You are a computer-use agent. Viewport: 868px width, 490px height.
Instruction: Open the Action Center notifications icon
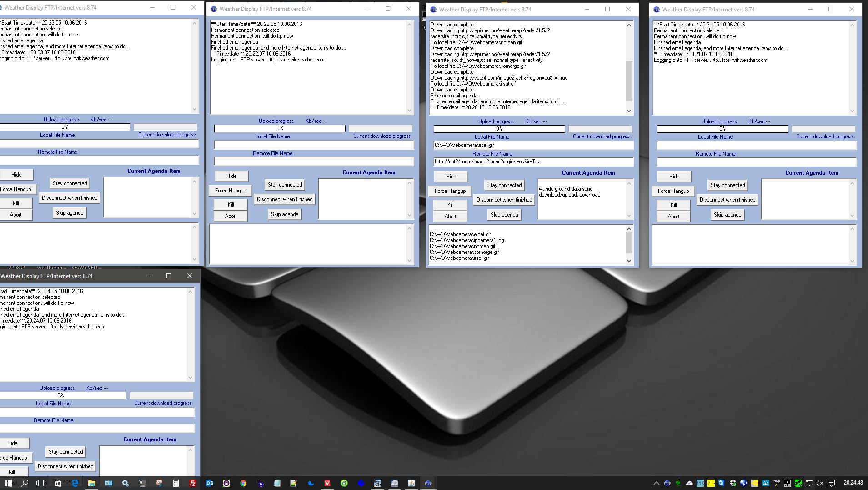(x=831, y=483)
